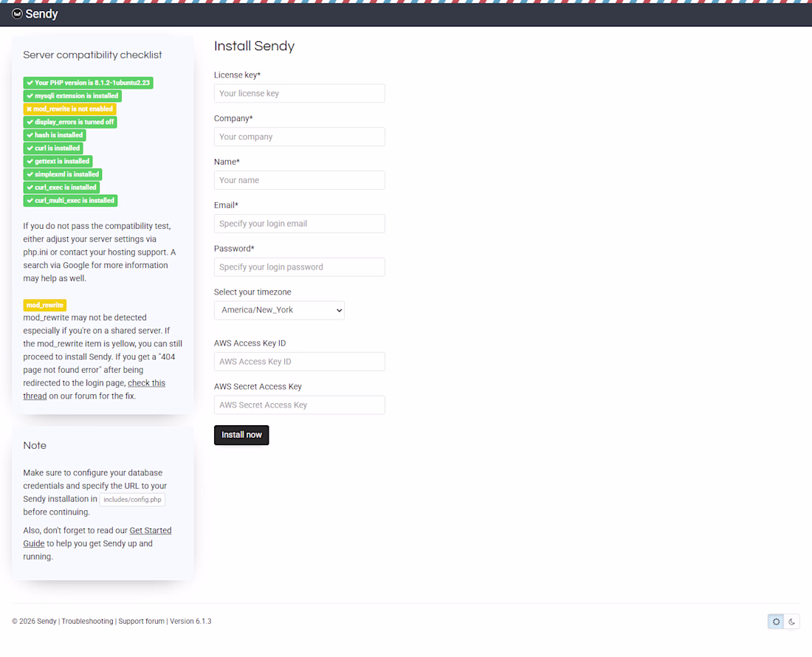Viewport: 812px width, 657px height.
Task: Click the Sendy envelope logo icon
Action: coord(17,14)
